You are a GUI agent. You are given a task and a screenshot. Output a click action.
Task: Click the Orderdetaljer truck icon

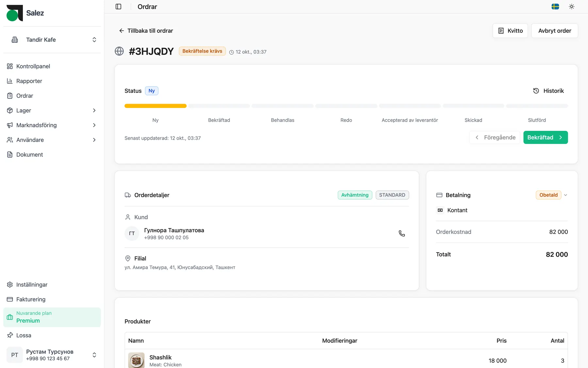click(128, 195)
